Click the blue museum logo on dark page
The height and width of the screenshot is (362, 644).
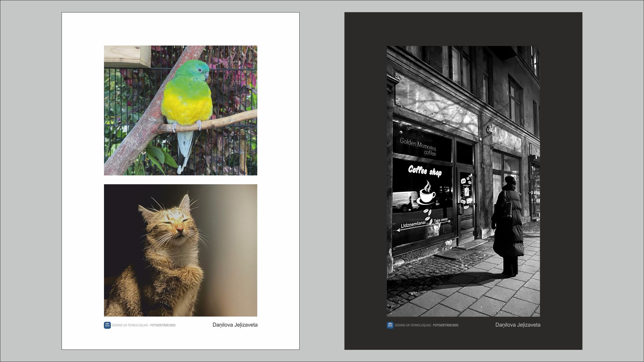pyautogui.click(x=390, y=325)
